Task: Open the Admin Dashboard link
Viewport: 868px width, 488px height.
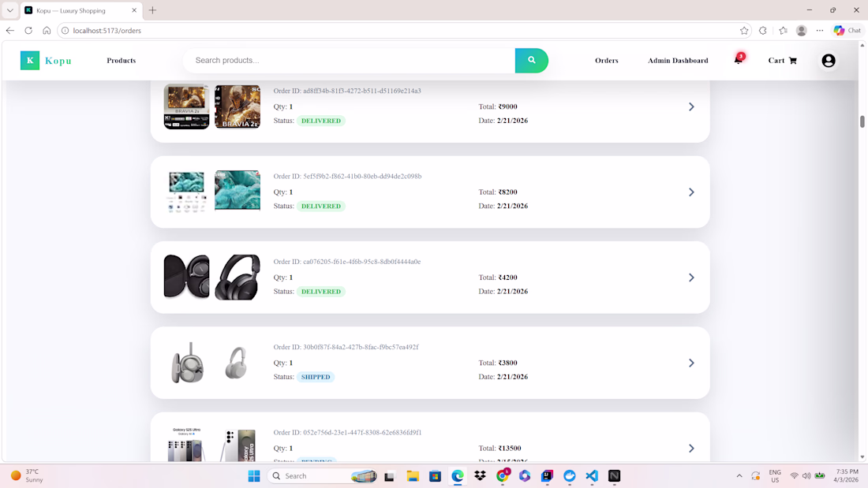Action: pos(678,60)
